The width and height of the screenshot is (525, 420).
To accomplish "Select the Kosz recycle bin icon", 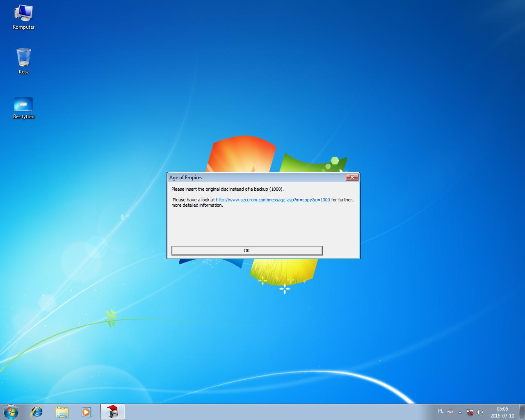I will (23, 61).
